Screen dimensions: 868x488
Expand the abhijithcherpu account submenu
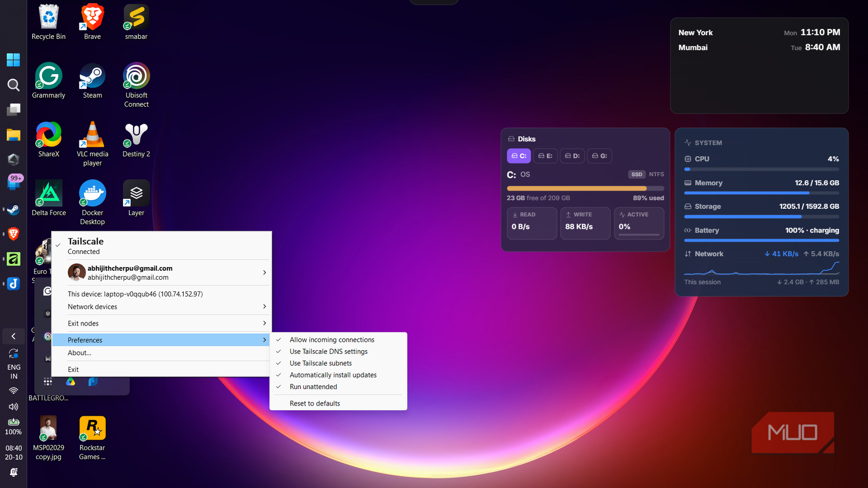(x=162, y=272)
